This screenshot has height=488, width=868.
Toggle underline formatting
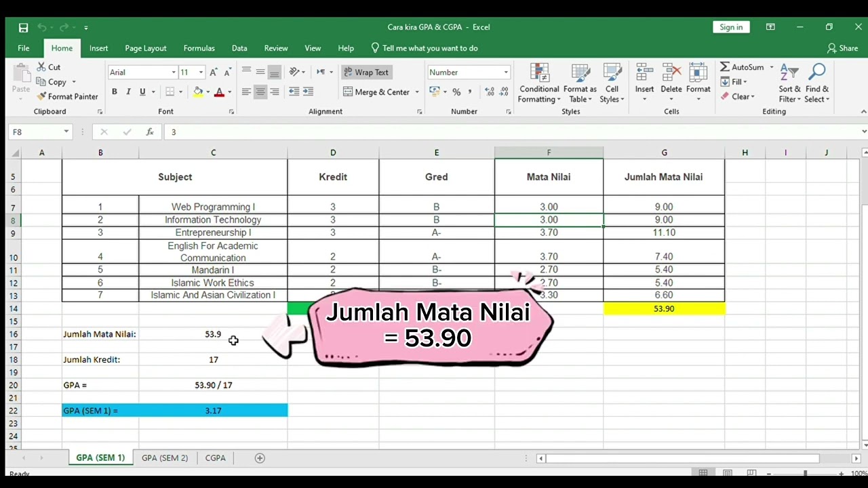point(142,91)
